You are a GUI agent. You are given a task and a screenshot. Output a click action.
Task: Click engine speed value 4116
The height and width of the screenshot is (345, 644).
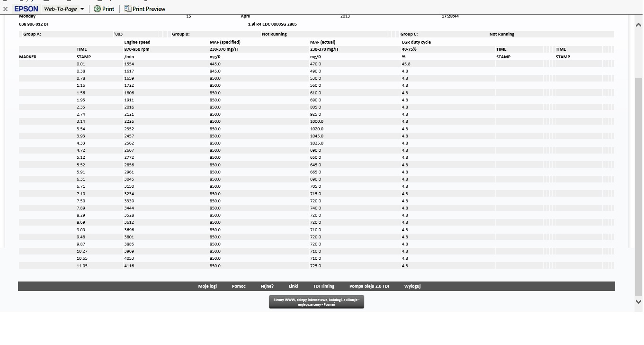pyautogui.click(x=129, y=266)
